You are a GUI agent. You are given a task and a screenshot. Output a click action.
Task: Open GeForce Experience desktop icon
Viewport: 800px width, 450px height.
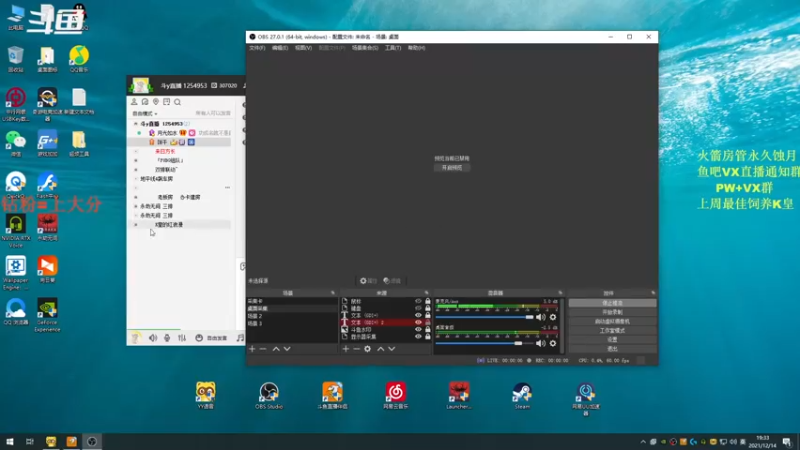(47, 315)
